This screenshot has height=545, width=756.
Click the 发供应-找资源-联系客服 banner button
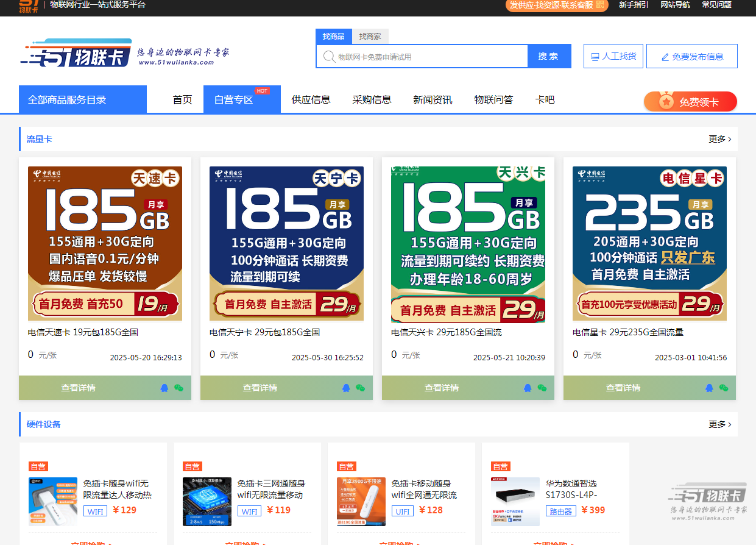click(557, 5)
